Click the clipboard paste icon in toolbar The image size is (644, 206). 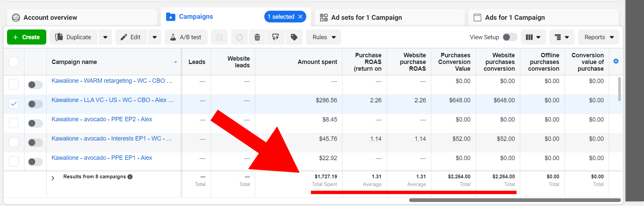(219, 37)
